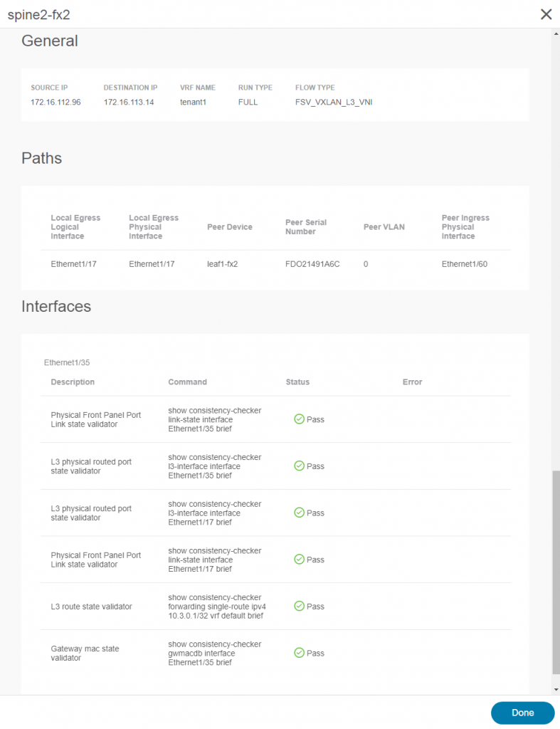The image size is (560, 729).
Task: Click the scrollbar down arrow
Action: coord(556,688)
